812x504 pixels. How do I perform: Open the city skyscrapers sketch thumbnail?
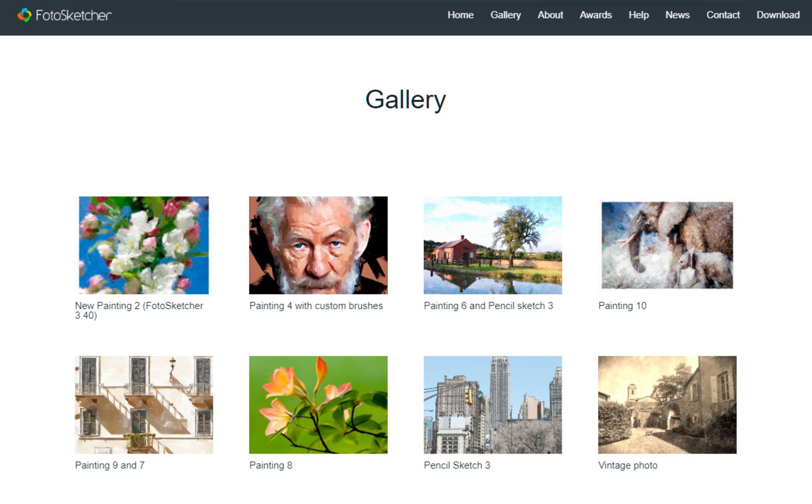(492, 404)
